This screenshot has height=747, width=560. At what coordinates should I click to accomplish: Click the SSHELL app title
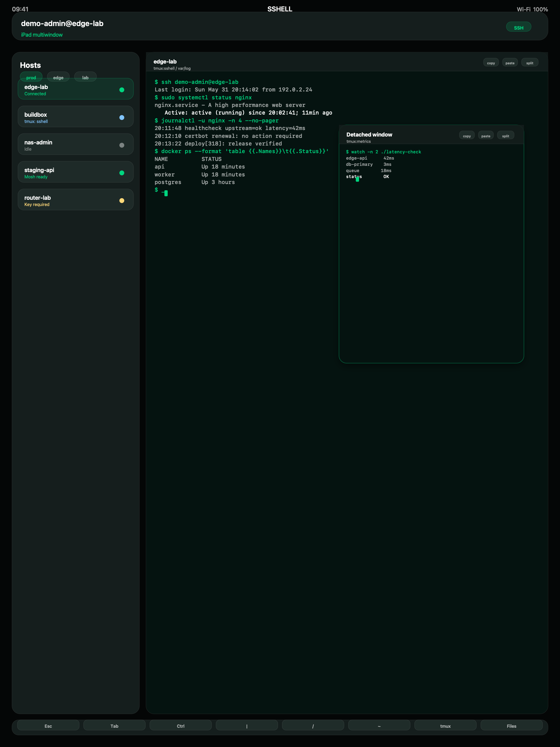click(280, 9)
